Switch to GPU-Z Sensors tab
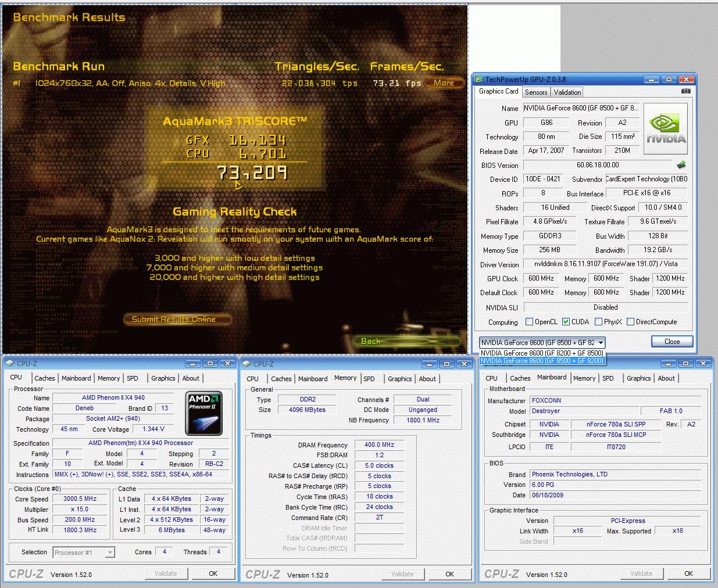 (535, 92)
